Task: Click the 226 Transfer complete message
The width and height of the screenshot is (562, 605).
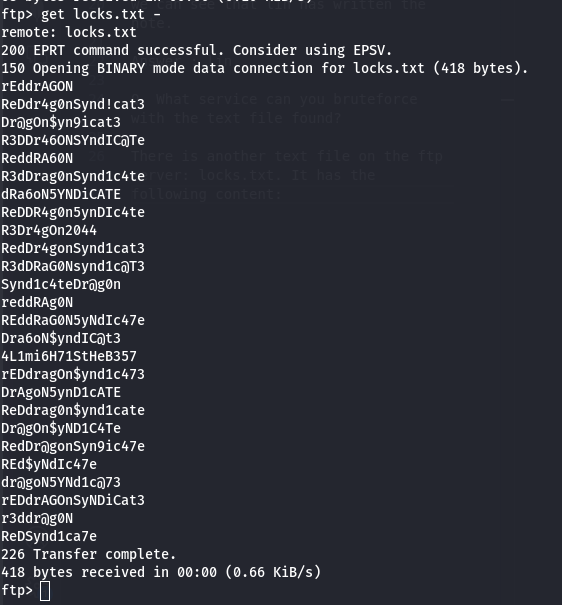Action: tap(89, 554)
